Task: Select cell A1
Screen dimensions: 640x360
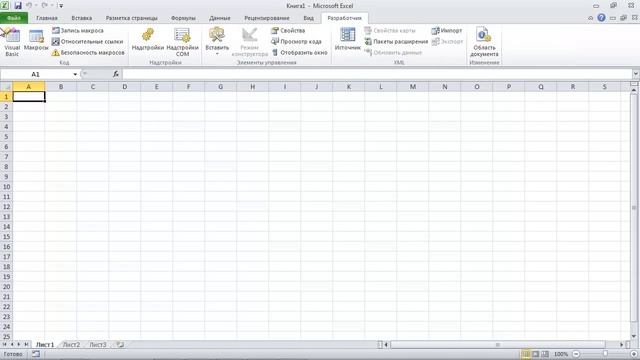Action: [x=29, y=96]
